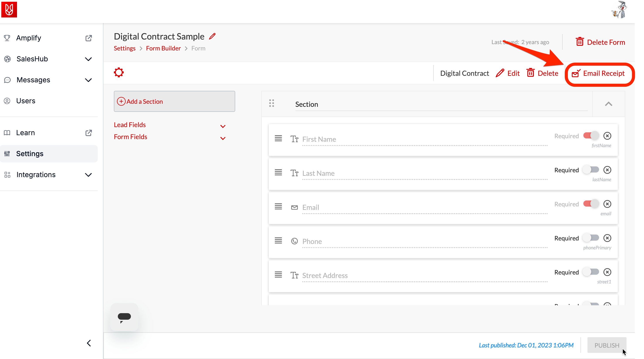Click the red gear settings icon
The height and width of the screenshot is (359, 644).
point(119,73)
